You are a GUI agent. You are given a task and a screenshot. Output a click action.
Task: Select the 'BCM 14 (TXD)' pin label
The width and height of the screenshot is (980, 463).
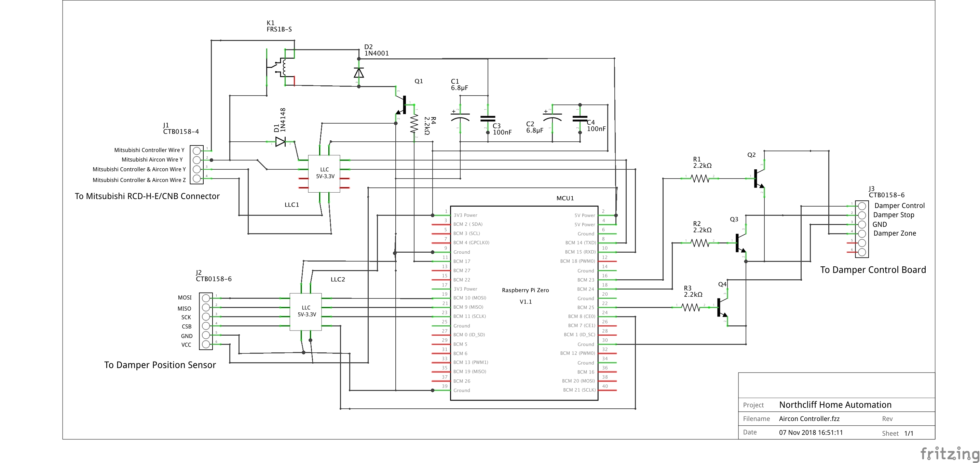[x=581, y=242]
